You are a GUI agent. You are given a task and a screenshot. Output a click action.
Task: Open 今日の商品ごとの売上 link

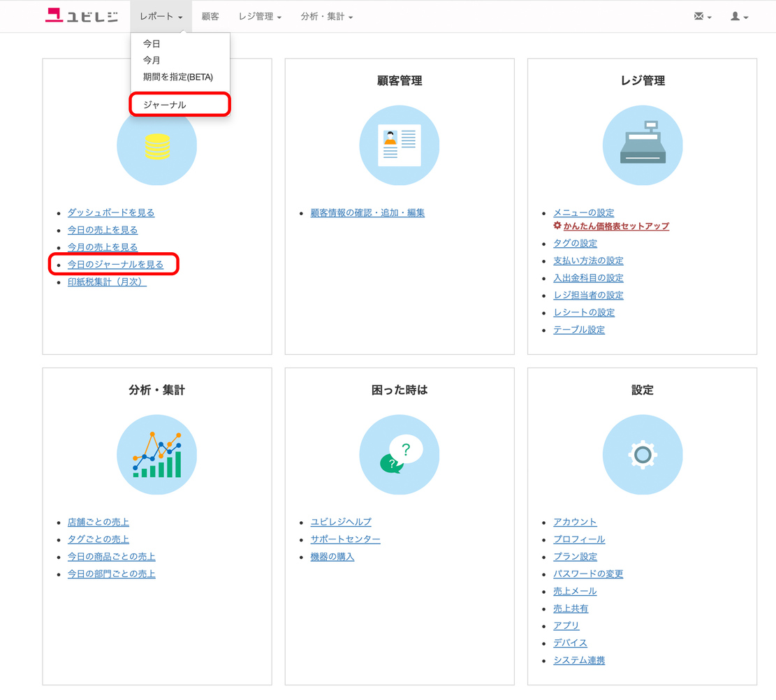(x=111, y=556)
